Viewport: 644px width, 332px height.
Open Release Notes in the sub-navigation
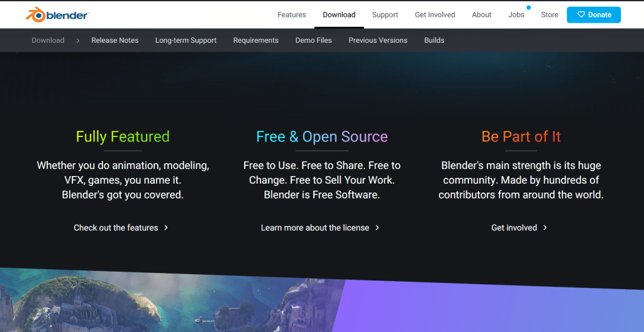coord(114,40)
